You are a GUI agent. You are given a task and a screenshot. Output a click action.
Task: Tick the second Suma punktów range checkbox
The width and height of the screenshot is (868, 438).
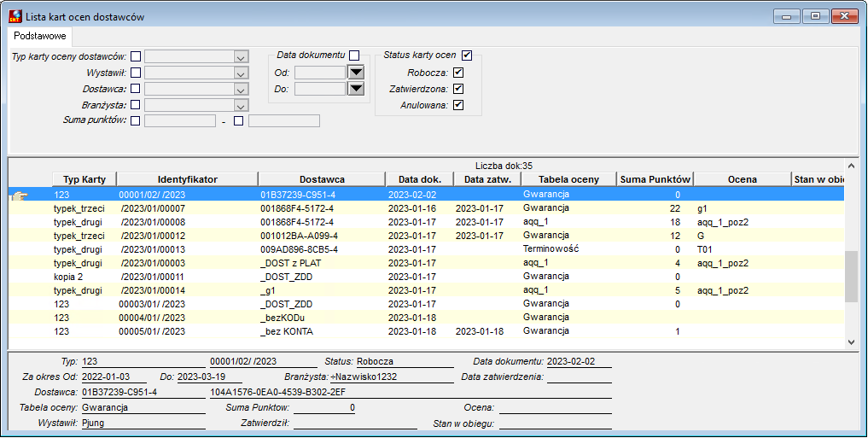coord(239,120)
